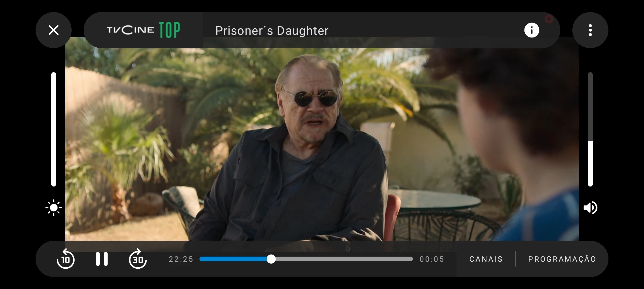Mute using the speaker volume icon
The width and height of the screenshot is (644, 289).
pos(590,208)
